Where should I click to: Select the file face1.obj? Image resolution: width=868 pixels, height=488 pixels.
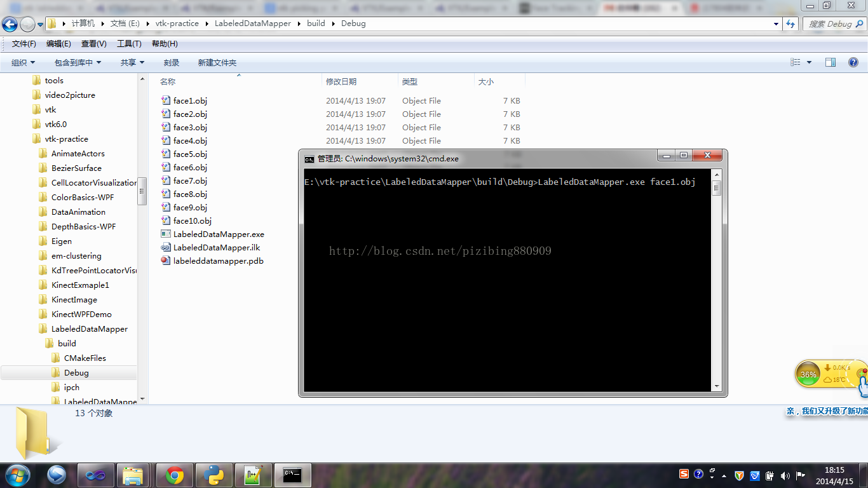(x=190, y=100)
